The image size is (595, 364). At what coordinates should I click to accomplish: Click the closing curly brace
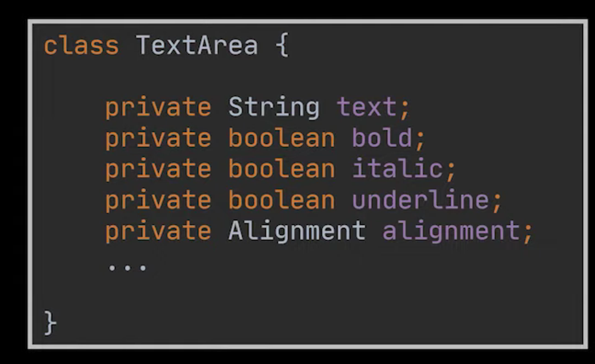pos(50,323)
